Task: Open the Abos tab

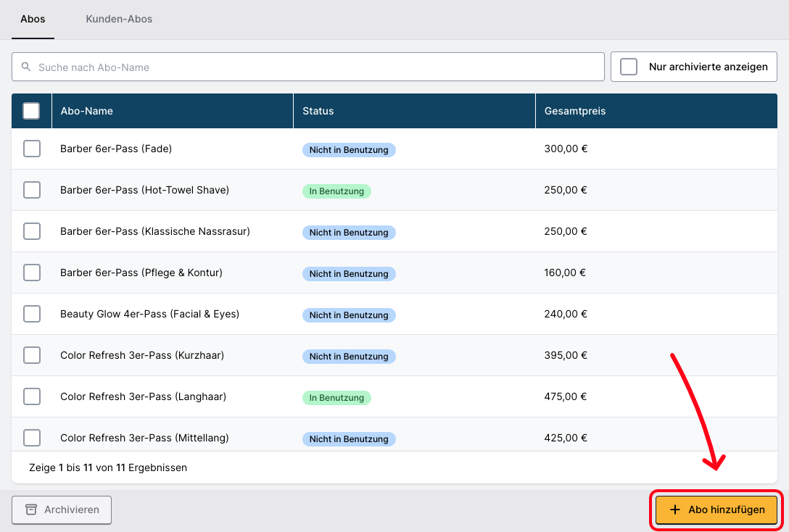Action: pos(33,19)
